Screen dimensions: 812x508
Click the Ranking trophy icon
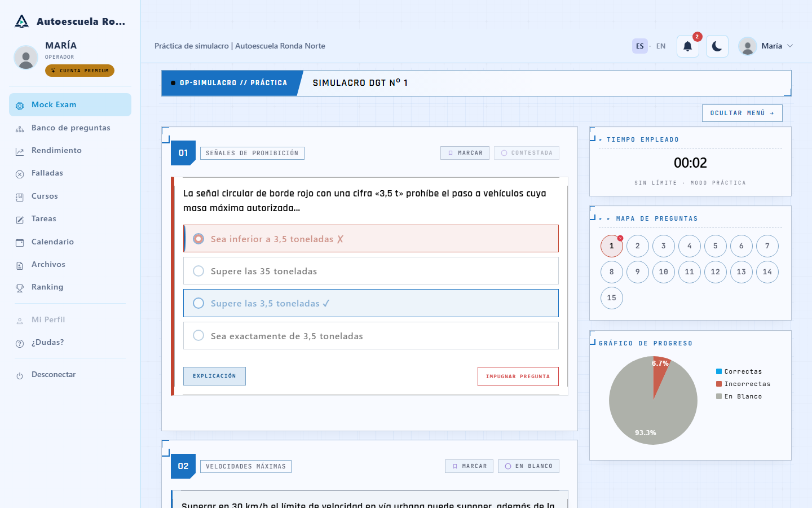pyautogui.click(x=20, y=288)
